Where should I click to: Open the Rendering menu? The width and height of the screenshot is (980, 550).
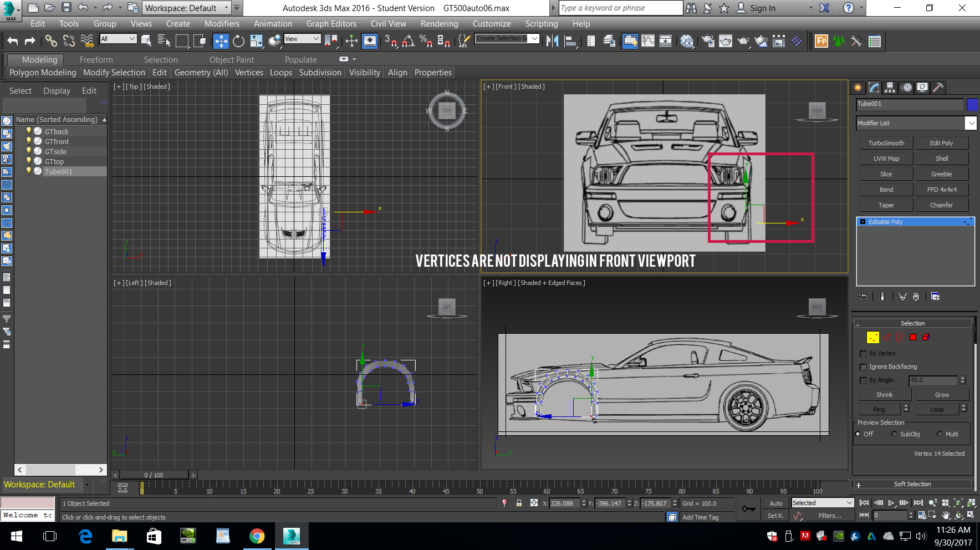pos(439,24)
